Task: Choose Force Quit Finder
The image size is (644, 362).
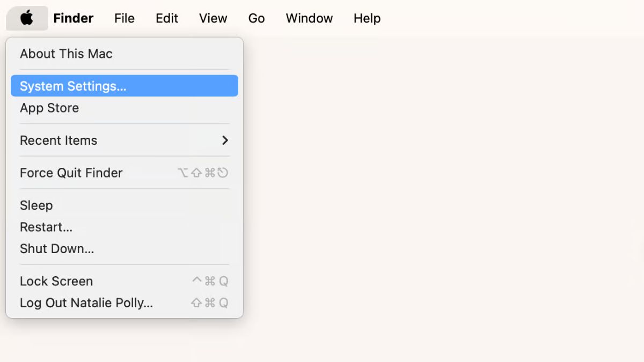Action: point(125,173)
